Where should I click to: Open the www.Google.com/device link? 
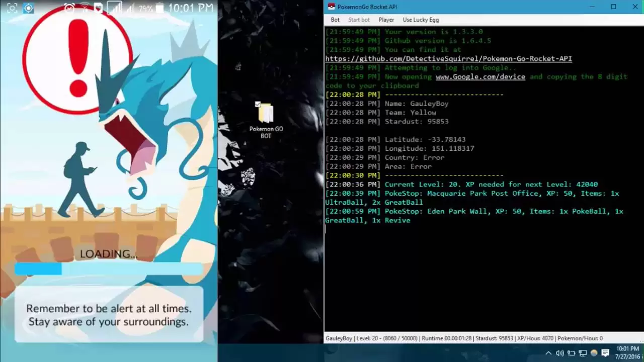(x=480, y=77)
